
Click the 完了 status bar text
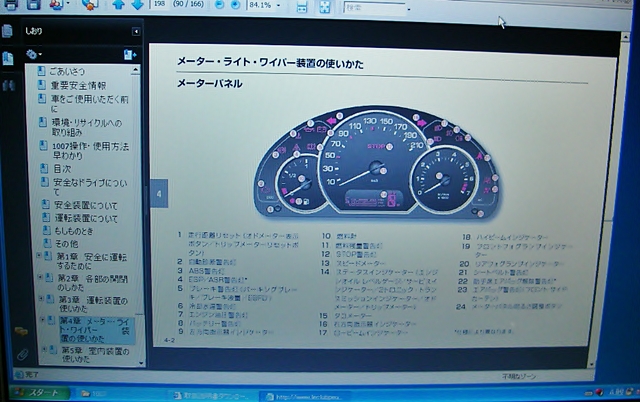pos(31,374)
